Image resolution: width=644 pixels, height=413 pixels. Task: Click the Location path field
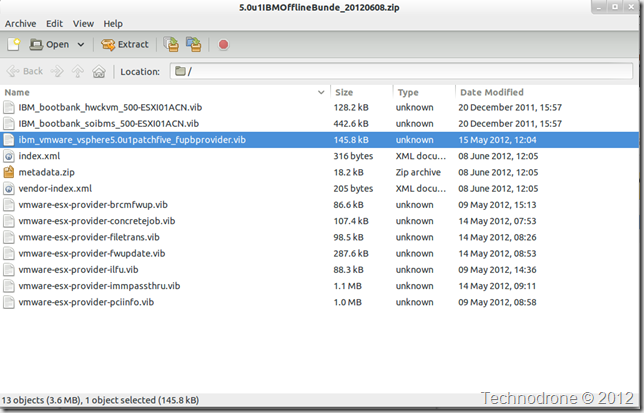click(401, 71)
